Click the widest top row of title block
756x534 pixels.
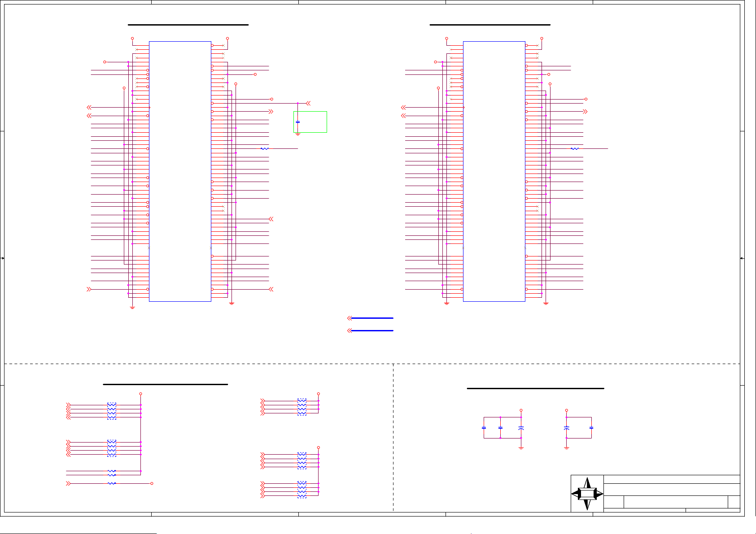tap(672, 479)
